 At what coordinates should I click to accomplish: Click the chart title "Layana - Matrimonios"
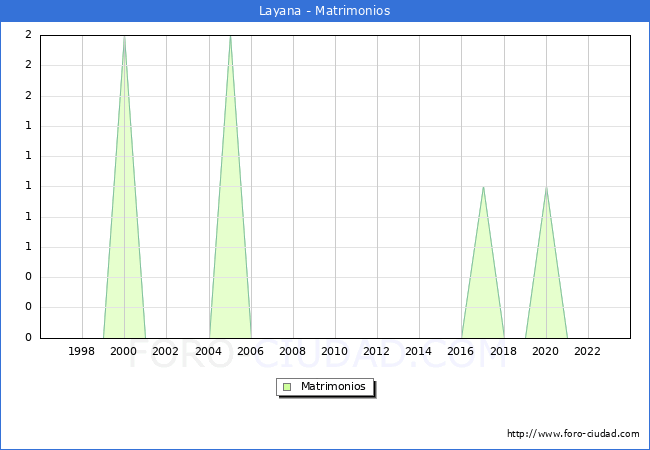click(x=325, y=10)
